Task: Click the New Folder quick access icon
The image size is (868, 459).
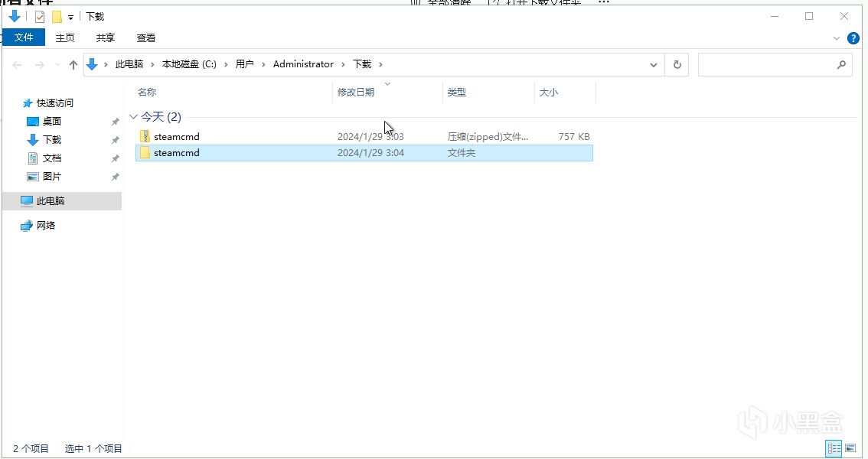Action: 57,17
